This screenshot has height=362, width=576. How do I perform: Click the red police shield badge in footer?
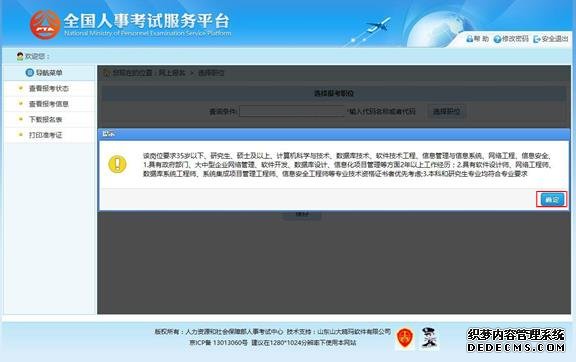(x=404, y=338)
